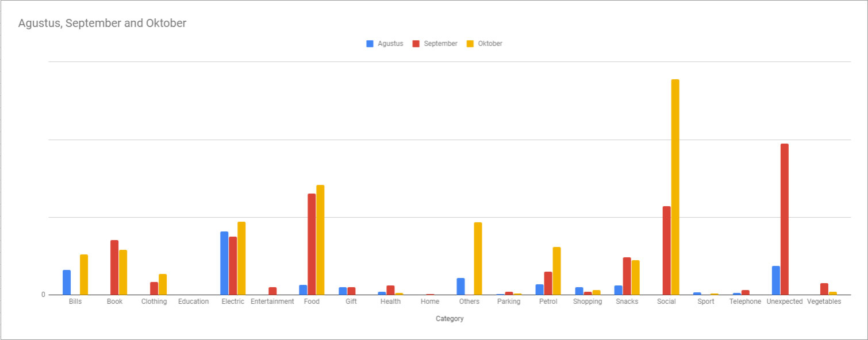Click the red Food September bar
Viewport: 868px width, 340px height.
click(x=312, y=244)
